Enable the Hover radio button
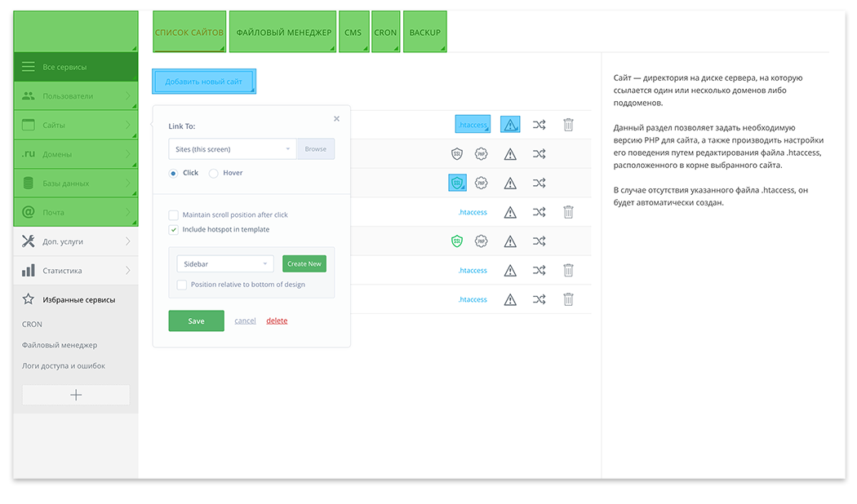This screenshot has height=504, width=857. click(x=212, y=172)
